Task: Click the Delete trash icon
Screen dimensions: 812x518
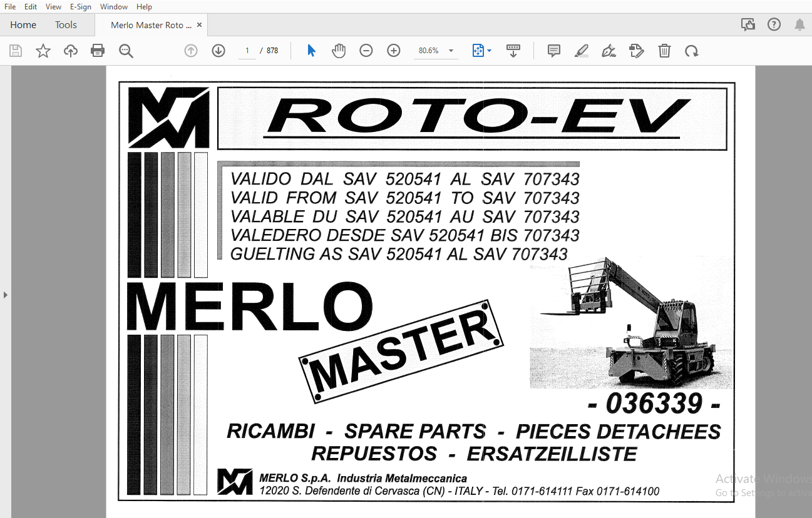Action: [664, 51]
